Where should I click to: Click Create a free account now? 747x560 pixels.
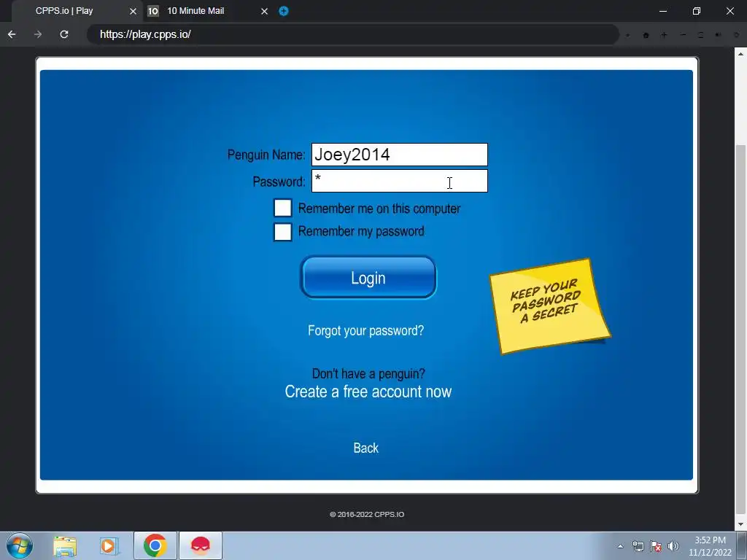[x=368, y=392]
